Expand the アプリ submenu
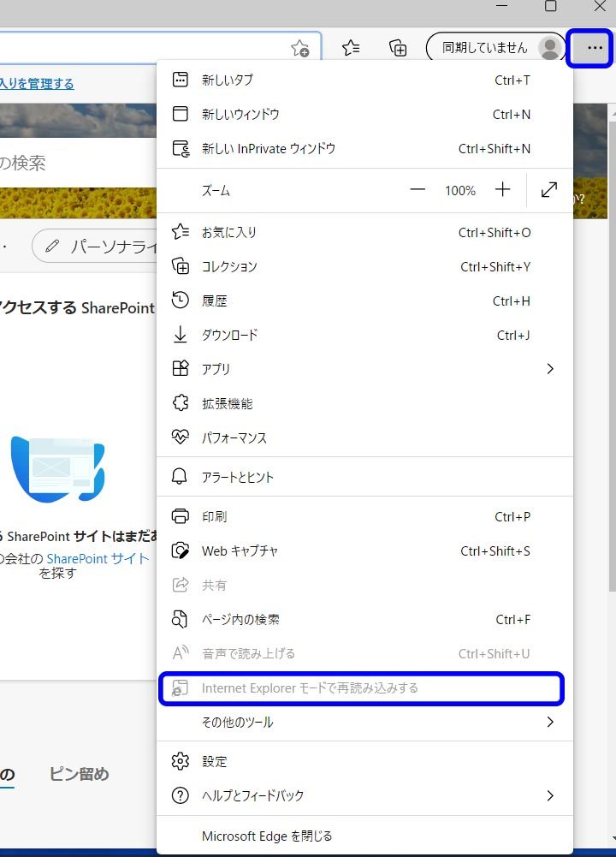The image size is (616, 857). (x=364, y=369)
